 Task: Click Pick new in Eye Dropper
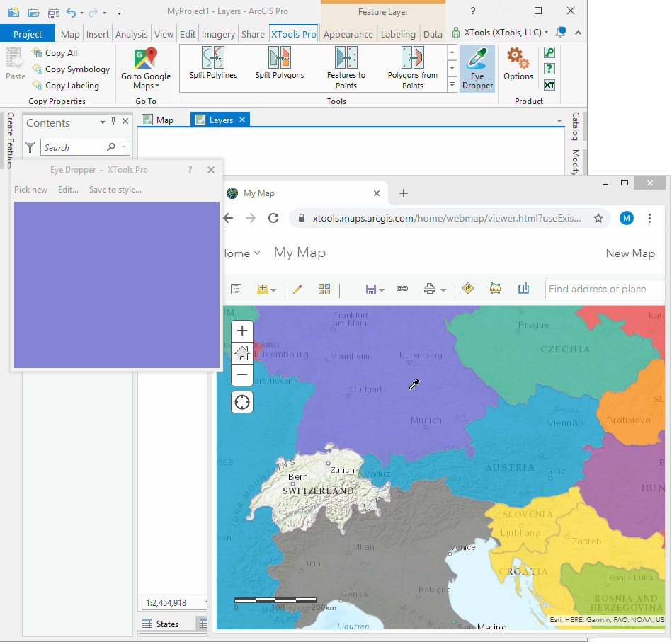(x=31, y=190)
